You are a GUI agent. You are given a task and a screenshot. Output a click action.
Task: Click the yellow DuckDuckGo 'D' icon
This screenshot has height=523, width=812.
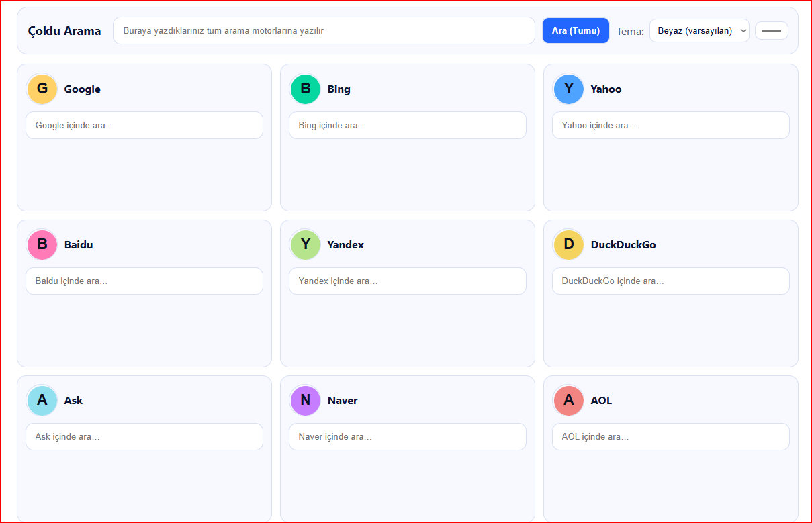[569, 245]
